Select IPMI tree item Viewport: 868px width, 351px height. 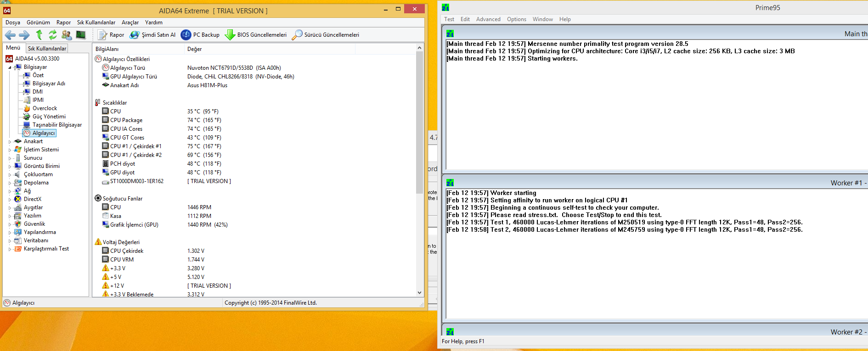(38, 100)
